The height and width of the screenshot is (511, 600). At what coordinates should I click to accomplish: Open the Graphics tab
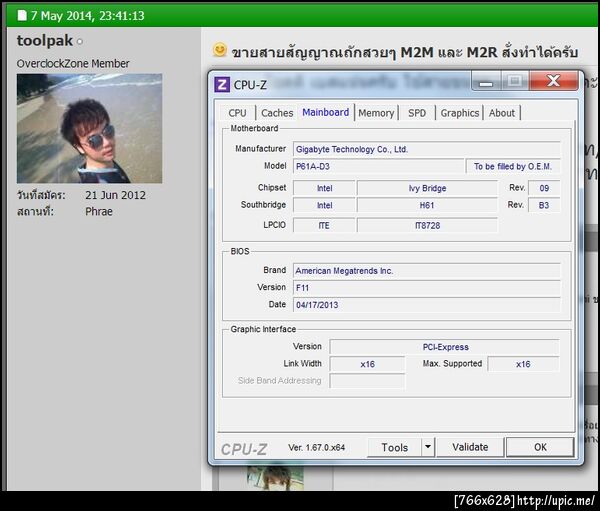(x=460, y=113)
